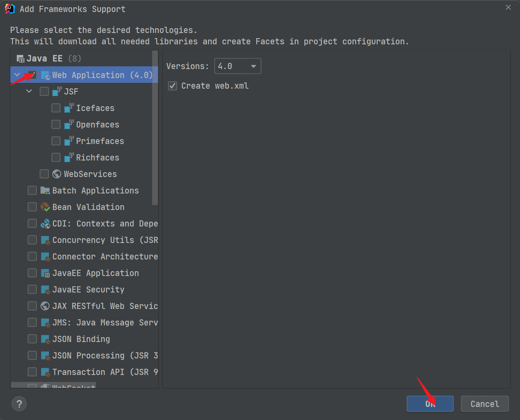
Task: Check the JMS Java Message checkbox
Action: [32, 322]
